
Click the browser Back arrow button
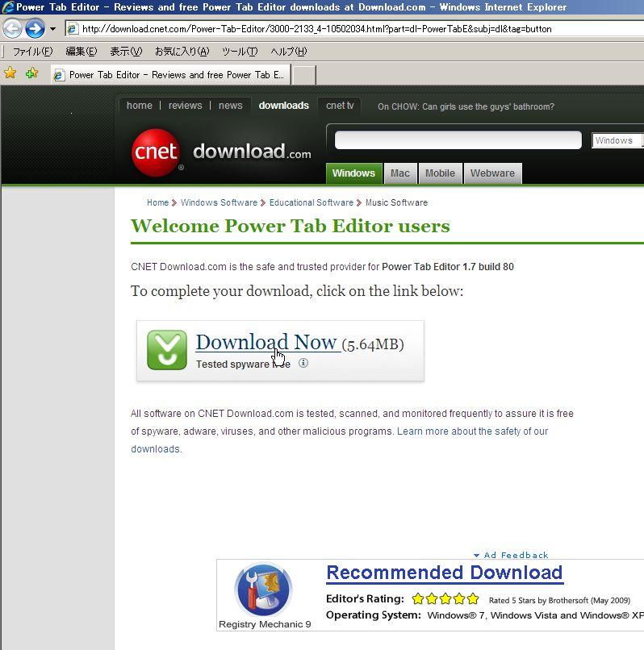[x=12, y=28]
